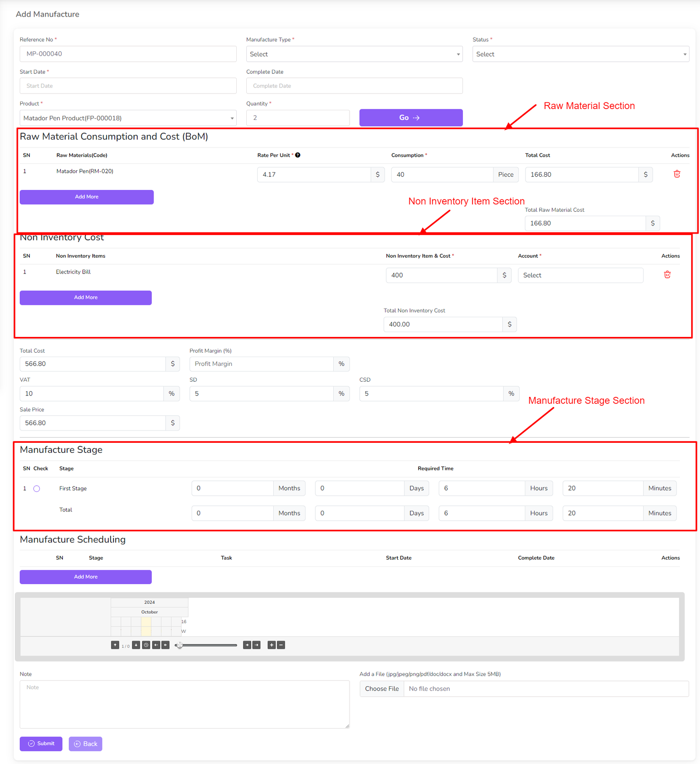Open the Status dropdown
700x764 pixels.
[580, 54]
